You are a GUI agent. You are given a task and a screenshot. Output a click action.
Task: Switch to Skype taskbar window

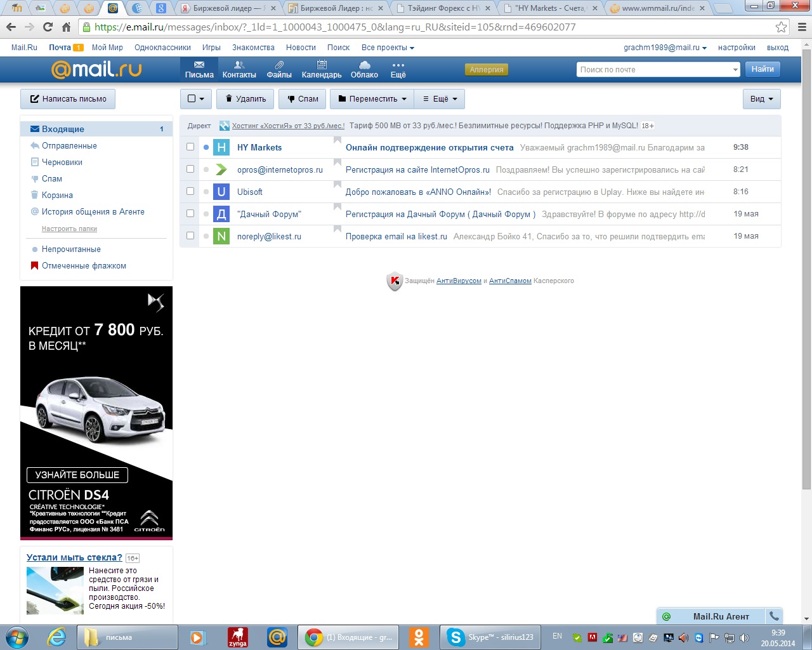490,637
